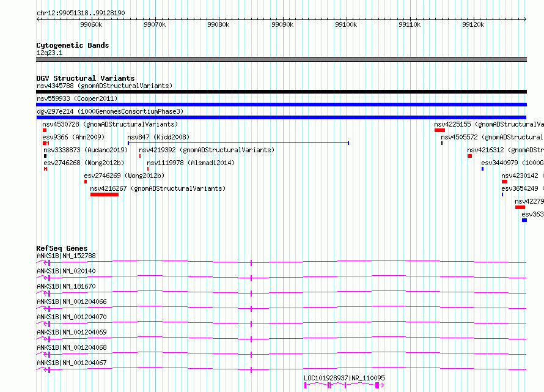Open ANKS1B|NM_001204068 transcript label

72,347
